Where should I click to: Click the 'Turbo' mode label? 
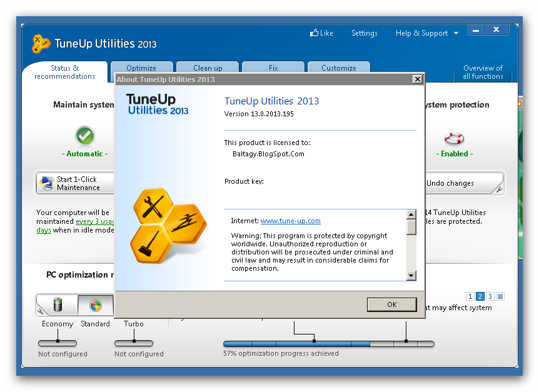134,324
